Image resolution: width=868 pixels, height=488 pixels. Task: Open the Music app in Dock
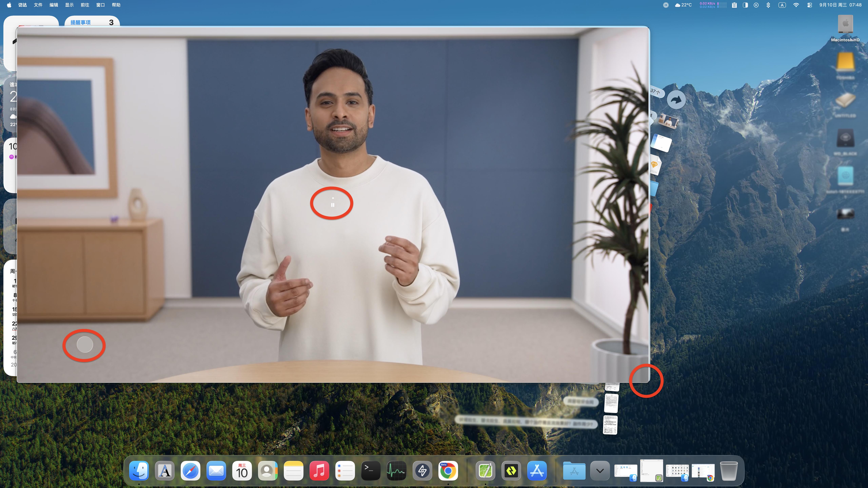click(319, 471)
